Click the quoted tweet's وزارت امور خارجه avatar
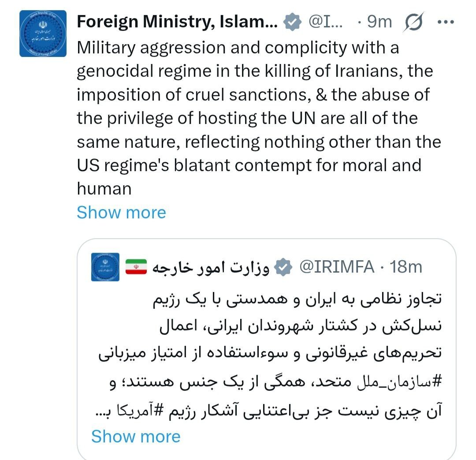This screenshot has height=460, width=476. [x=104, y=267]
